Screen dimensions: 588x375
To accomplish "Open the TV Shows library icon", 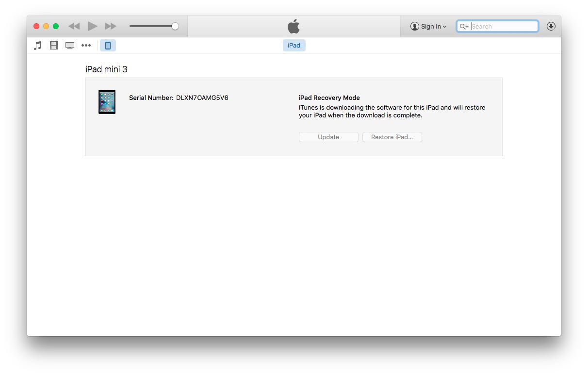I will pyautogui.click(x=70, y=46).
